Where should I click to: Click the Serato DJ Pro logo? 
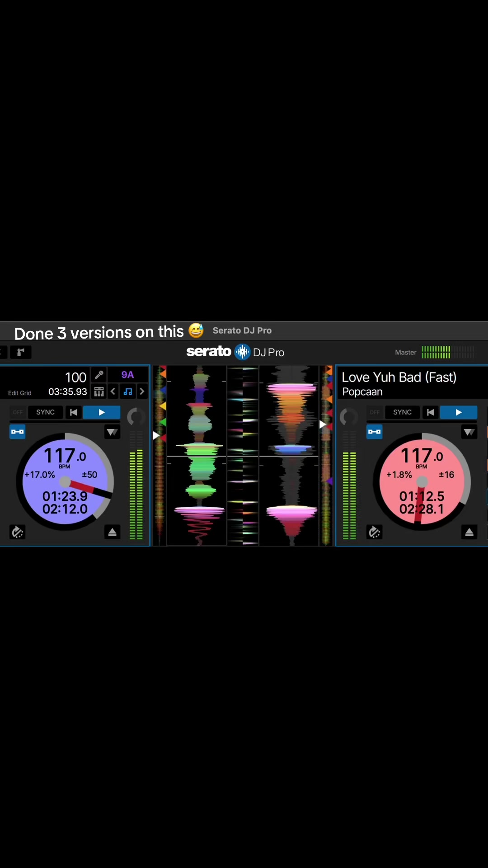tap(235, 352)
